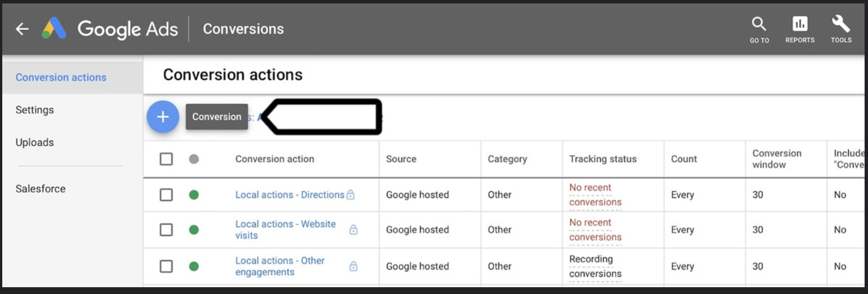Click Google hosted source in Directions row

[418, 195]
